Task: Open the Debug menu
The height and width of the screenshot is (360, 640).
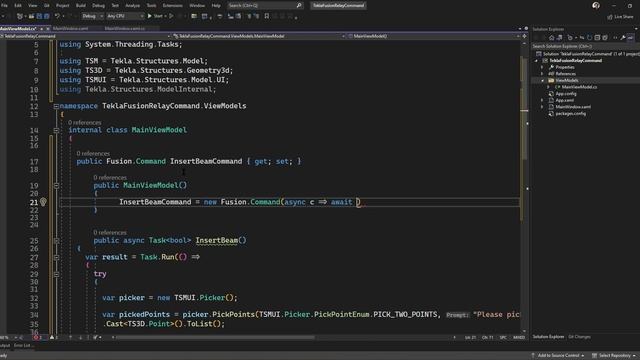Action: point(98,6)
